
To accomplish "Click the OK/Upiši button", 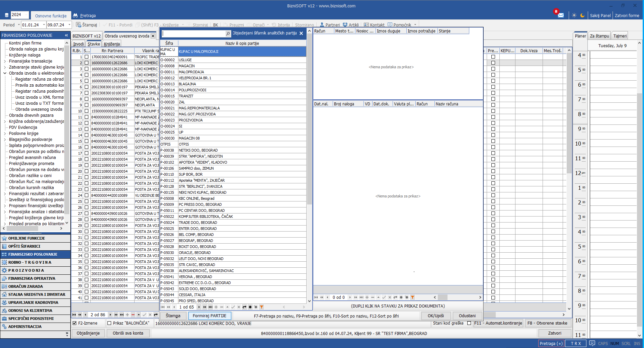I will point(435,316).
